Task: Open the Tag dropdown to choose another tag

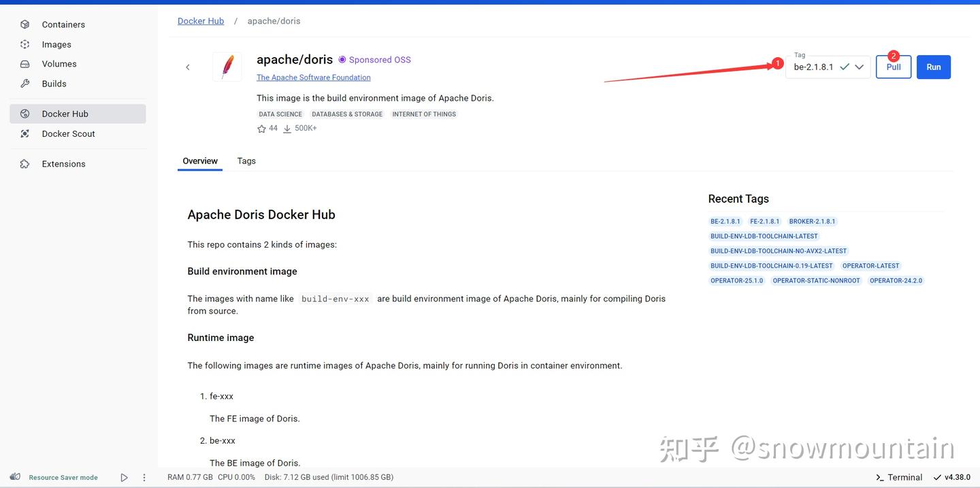Action: pyautogui.click(x=859, y=67)
